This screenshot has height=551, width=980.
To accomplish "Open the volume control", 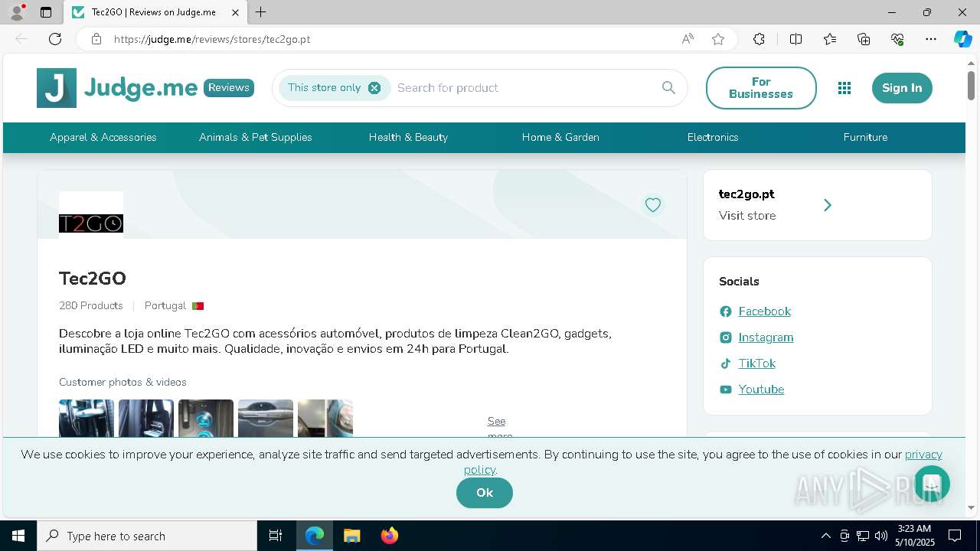I will [880, 536].
